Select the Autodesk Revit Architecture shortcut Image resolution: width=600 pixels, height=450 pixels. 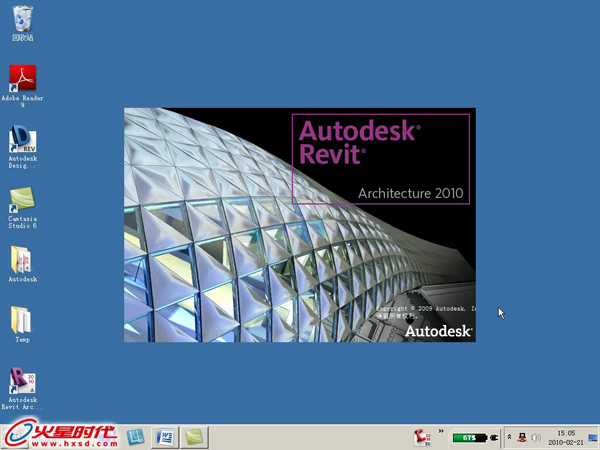[x=23, y=389]
